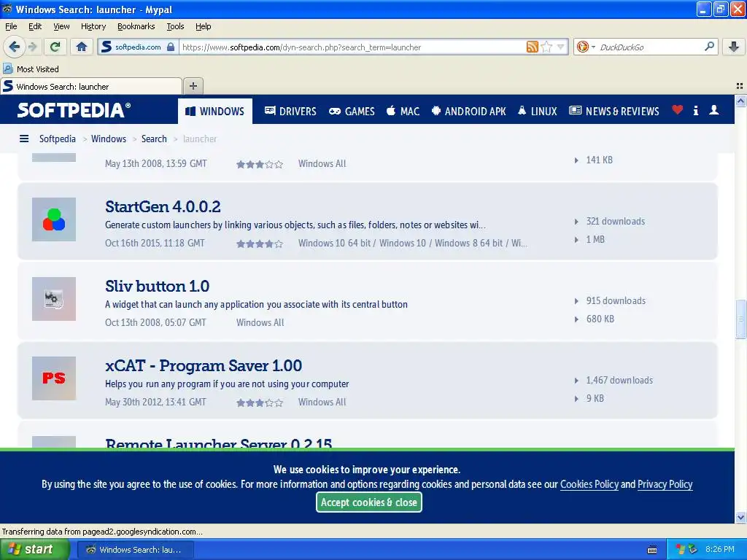The image size is (747, 560).
Task: Click '1,467 downloads' text
Action: click(x=619, y=380)
